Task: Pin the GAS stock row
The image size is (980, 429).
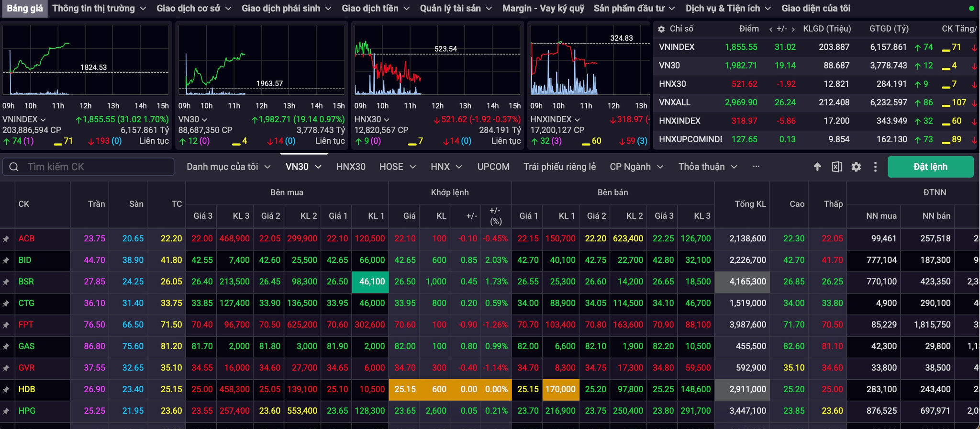Action: (x=6, y=346)
